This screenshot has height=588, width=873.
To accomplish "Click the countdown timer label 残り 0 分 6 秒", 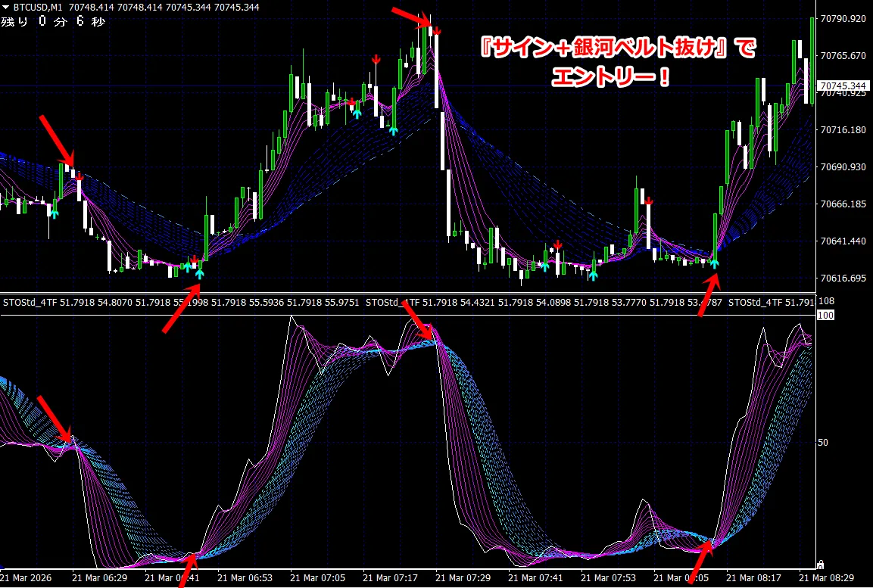I will click(x=53, y=21).
